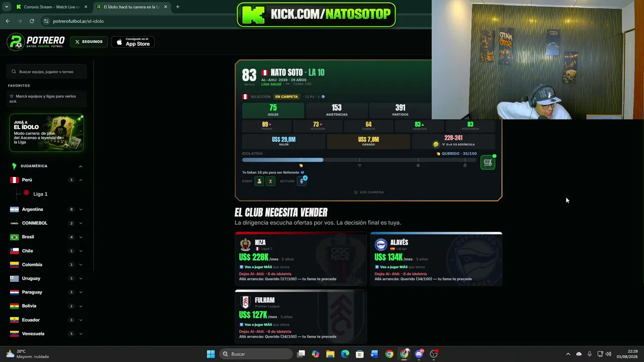Select the El Ídolo browser tab
The height and width of the screenshot is (362, 644).
pos(132,7)
